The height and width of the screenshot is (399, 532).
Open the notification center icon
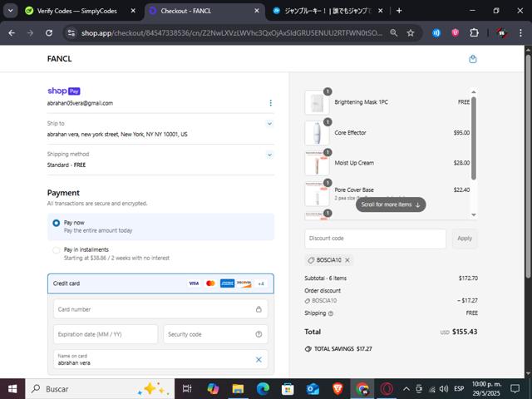pyautogui.click(x=515, y=389)
